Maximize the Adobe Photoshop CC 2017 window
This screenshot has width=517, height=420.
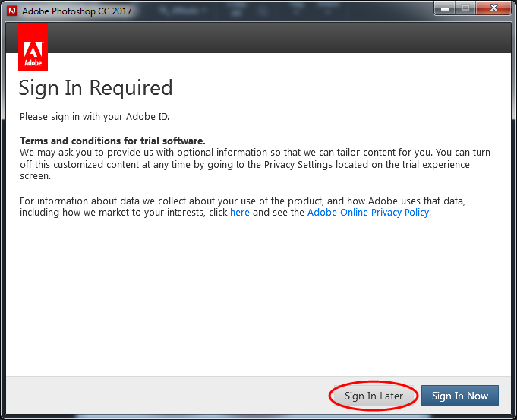(x=464, y=8)
